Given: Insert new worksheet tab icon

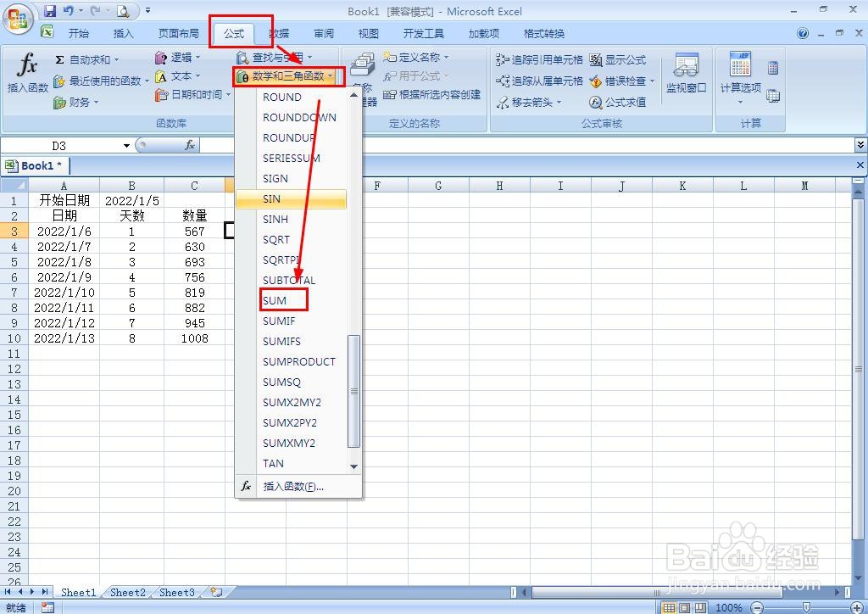Looking at the screenshot, I should (216, 593).
